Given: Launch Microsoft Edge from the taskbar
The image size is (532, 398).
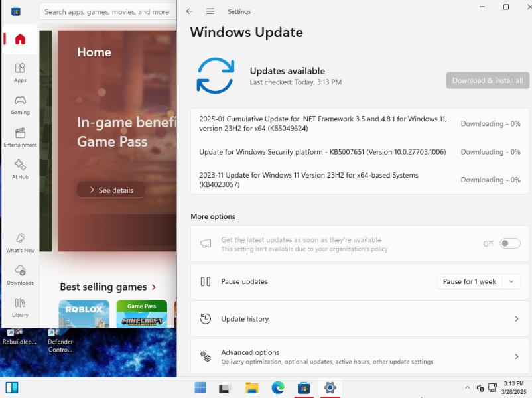Looking at the screenshot, I should pos(278,387).
